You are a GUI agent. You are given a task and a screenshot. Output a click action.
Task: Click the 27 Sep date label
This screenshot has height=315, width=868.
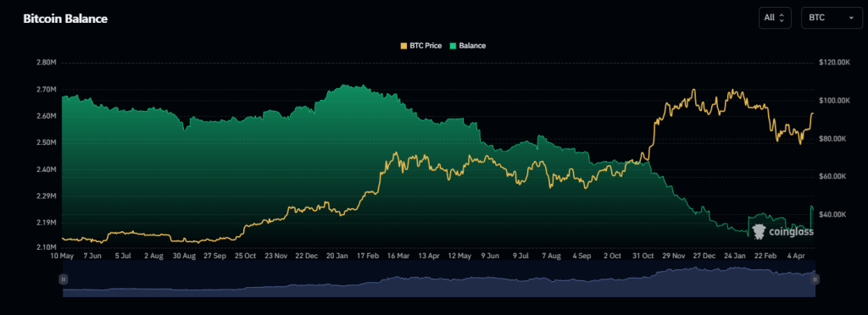coord(214,257)
